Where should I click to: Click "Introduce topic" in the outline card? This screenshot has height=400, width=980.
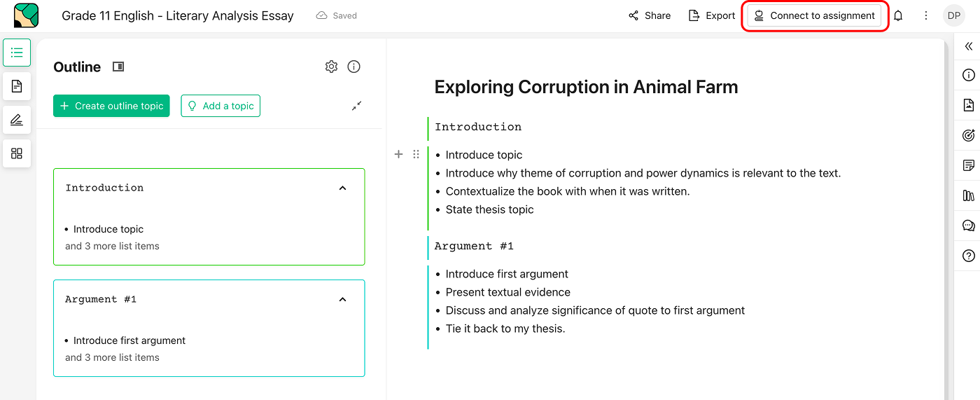coord(108,229)
